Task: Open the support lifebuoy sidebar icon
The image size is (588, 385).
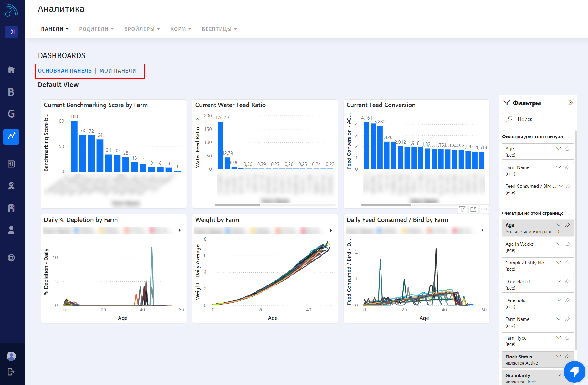Action: point(11,258)
